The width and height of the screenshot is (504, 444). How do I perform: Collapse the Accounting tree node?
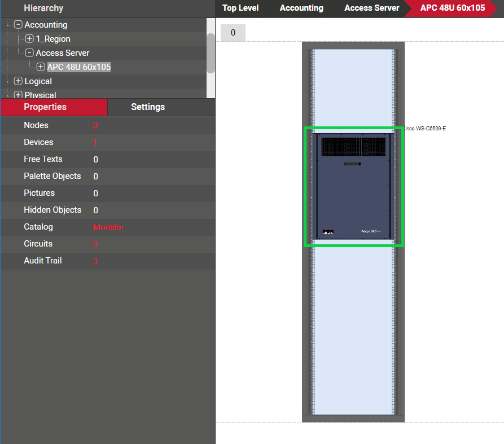pyautogui.click(x=18, y=25)
